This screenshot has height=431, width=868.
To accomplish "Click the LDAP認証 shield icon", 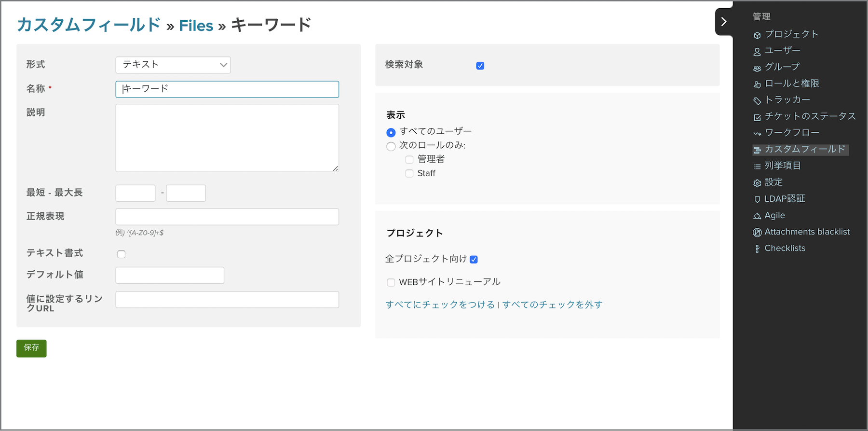I will click(x=757, y=199).
